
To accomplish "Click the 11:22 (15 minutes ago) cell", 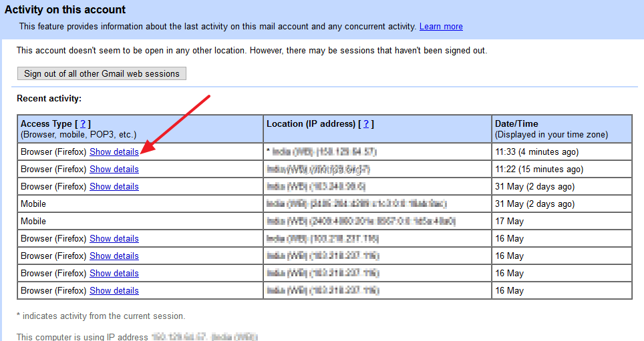I will [x=561, y=169].
